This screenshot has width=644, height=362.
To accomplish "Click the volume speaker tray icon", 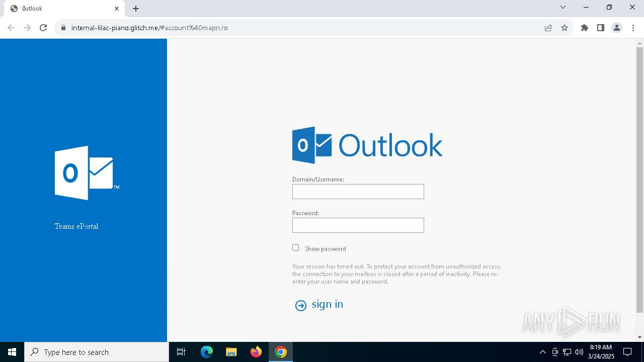I will [579, 352].
